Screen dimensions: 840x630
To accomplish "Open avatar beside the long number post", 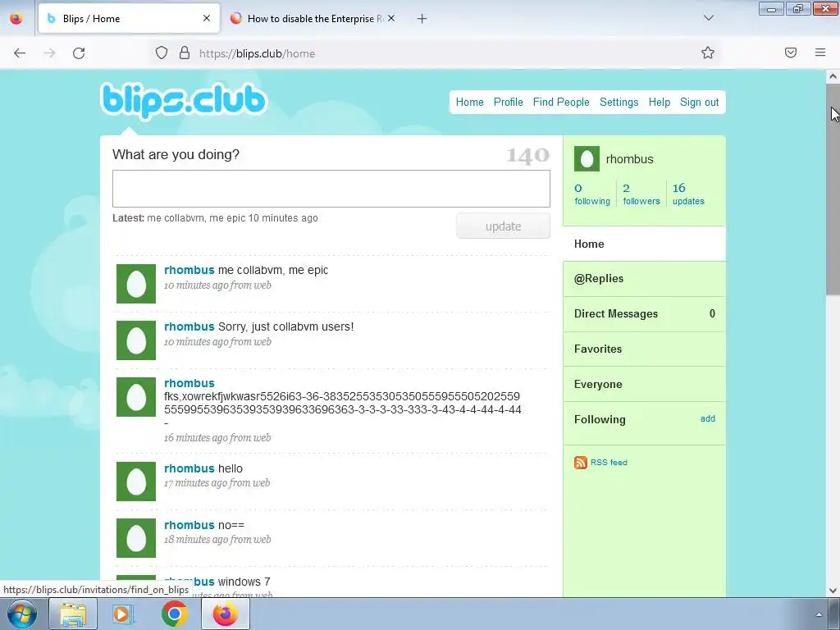I will pos(136,397).
